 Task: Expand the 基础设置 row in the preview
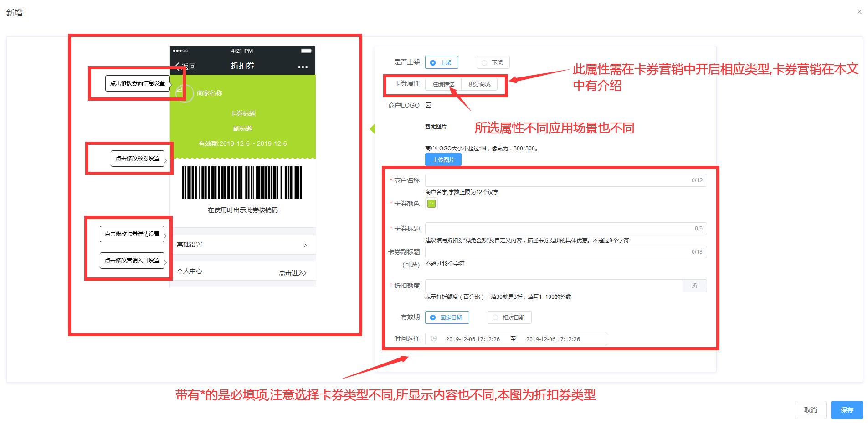tap(242, 245)
